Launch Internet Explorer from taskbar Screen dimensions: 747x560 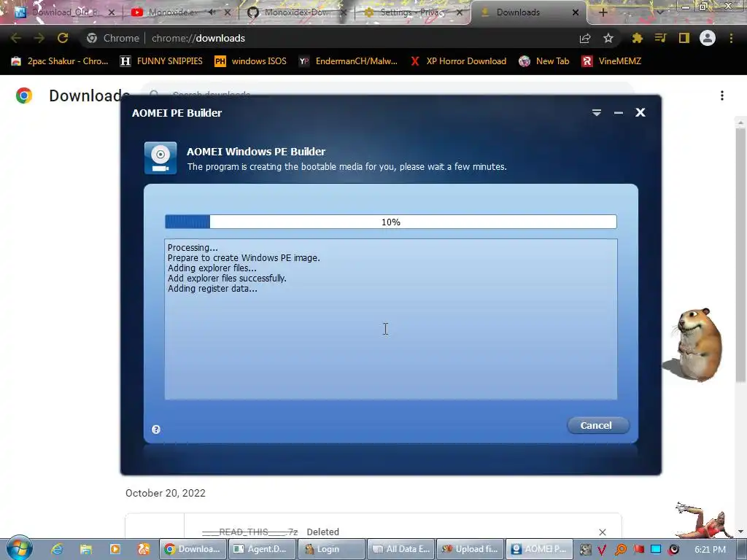[x=57, y=549]
